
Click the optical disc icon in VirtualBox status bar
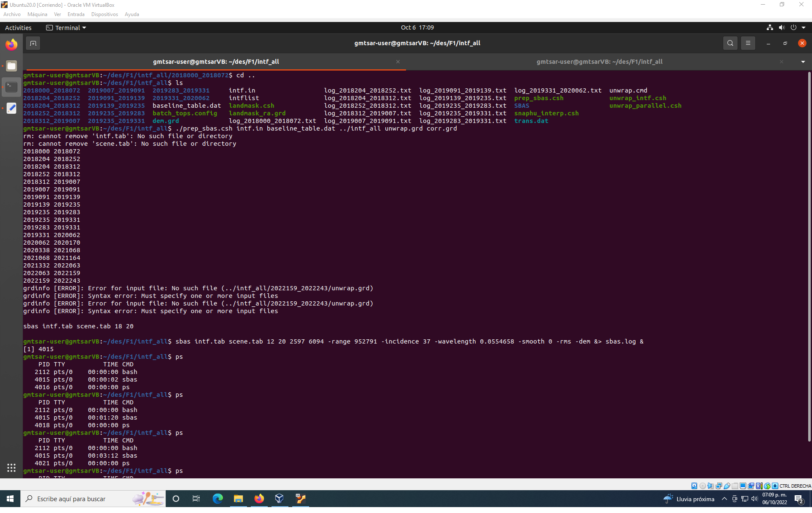(x=703, y=486)
